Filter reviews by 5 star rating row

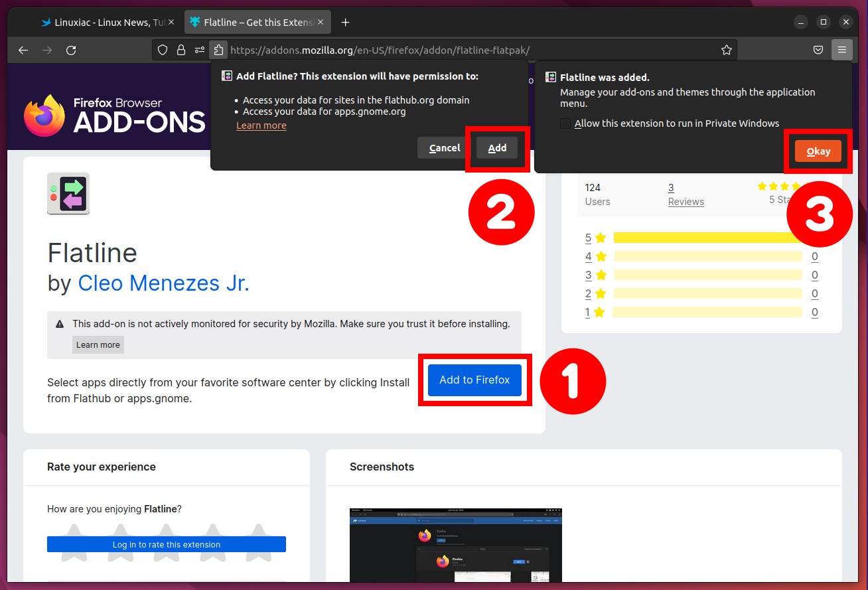pyautogui.click(x=701, y=238)
